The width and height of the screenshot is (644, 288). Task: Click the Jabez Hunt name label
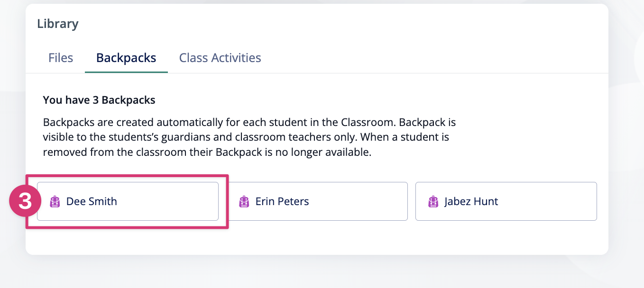tap(471, 201)
